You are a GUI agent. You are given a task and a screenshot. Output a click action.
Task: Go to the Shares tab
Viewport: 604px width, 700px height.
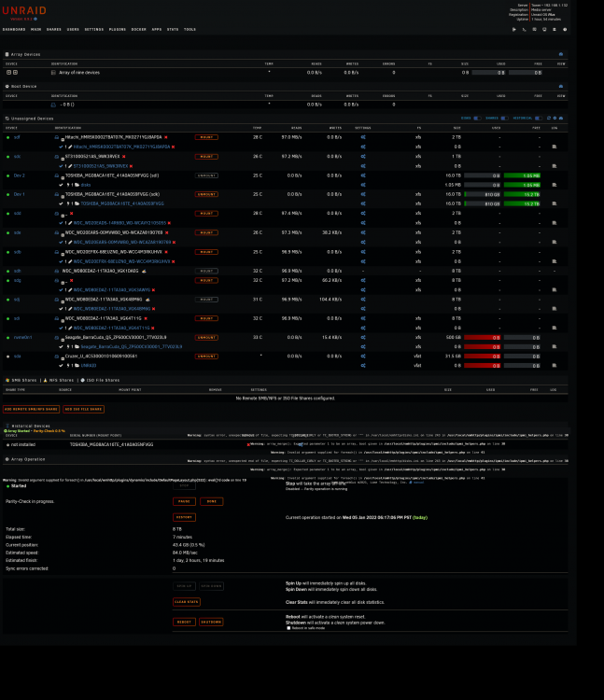pyautogui.click(x=53, y=30)
